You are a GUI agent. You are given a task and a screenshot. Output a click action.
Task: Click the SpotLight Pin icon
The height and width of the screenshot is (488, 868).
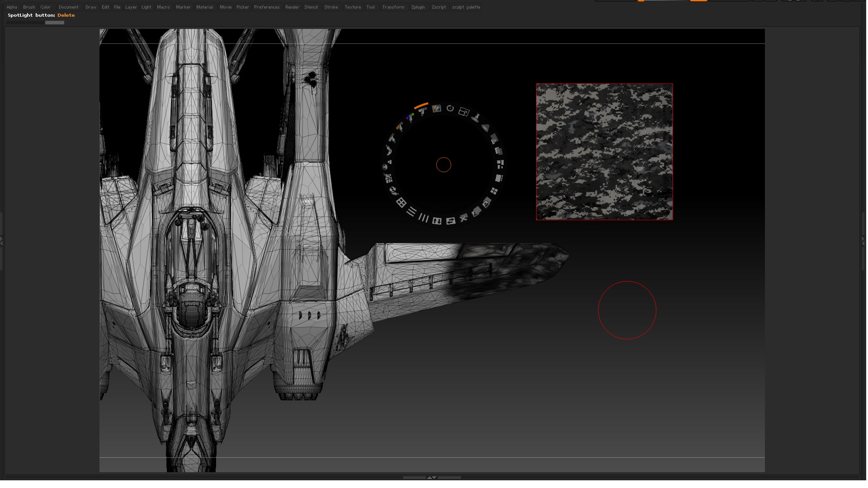476,118
